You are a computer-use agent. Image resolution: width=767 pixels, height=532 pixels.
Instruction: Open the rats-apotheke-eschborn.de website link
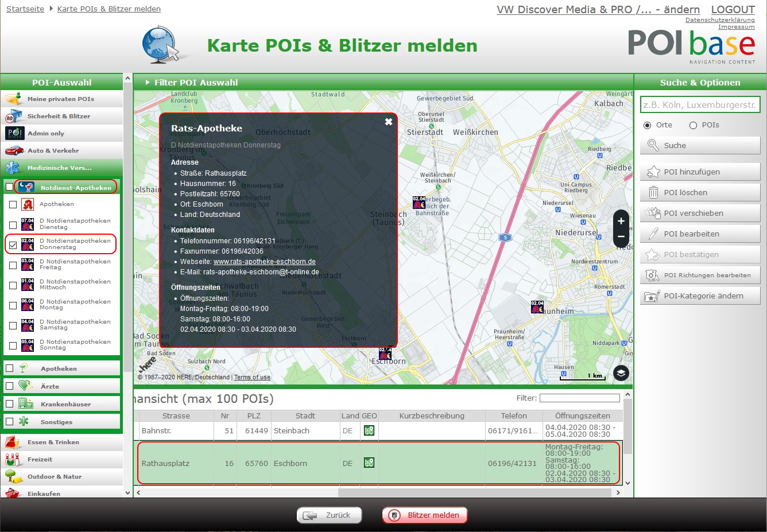264,262
